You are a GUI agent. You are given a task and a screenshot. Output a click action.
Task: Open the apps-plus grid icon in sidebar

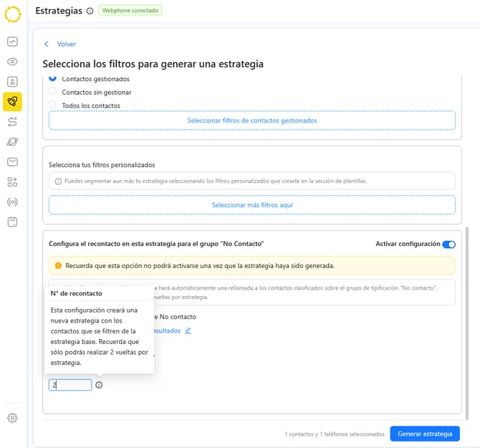(12, 182)
